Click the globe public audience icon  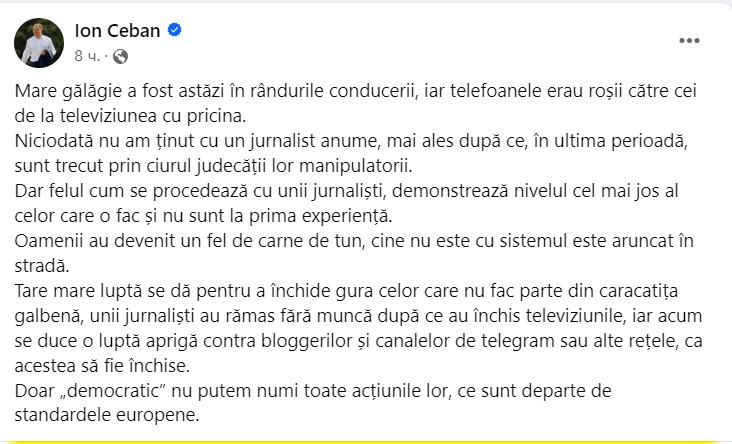point(122,55)
